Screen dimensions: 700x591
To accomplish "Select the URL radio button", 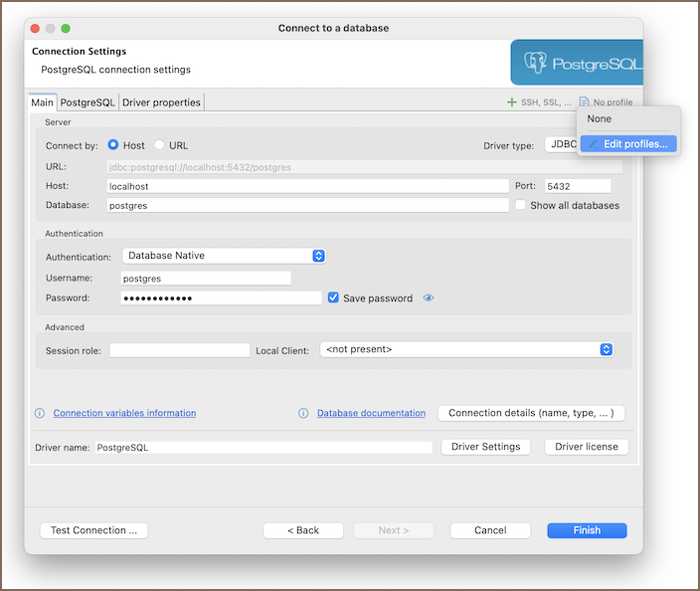I will point(159,145).
